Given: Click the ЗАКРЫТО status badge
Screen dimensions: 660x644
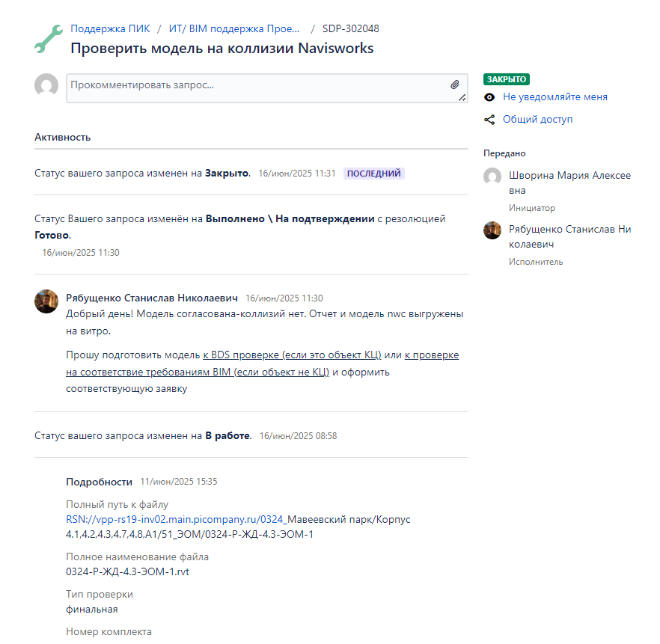Looking at the screenshot, I should pos(507,79).
